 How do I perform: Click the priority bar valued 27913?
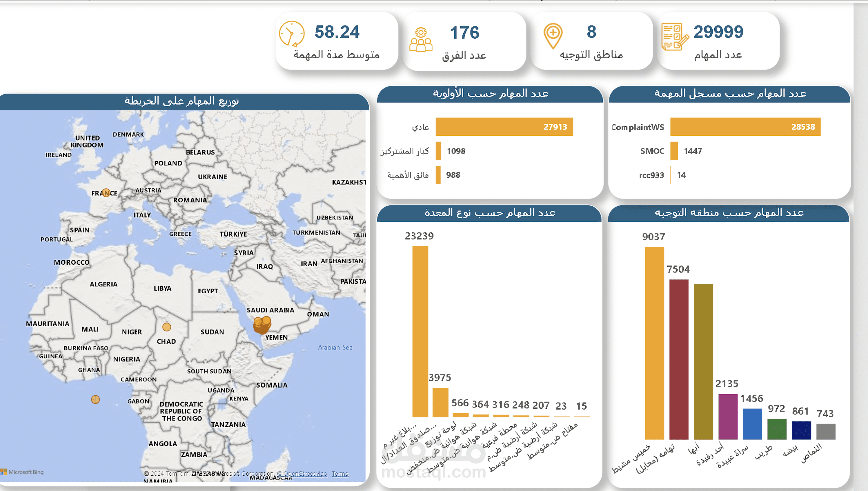pyautogui.click(x=504, y=127)
